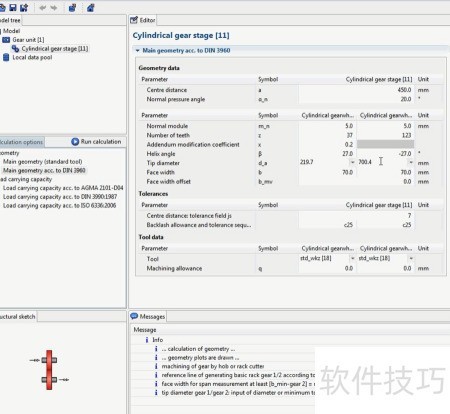Click the Run calculation play icon
Image resolution: width=450 pixels, height=414 pixels.
point(75,142)
